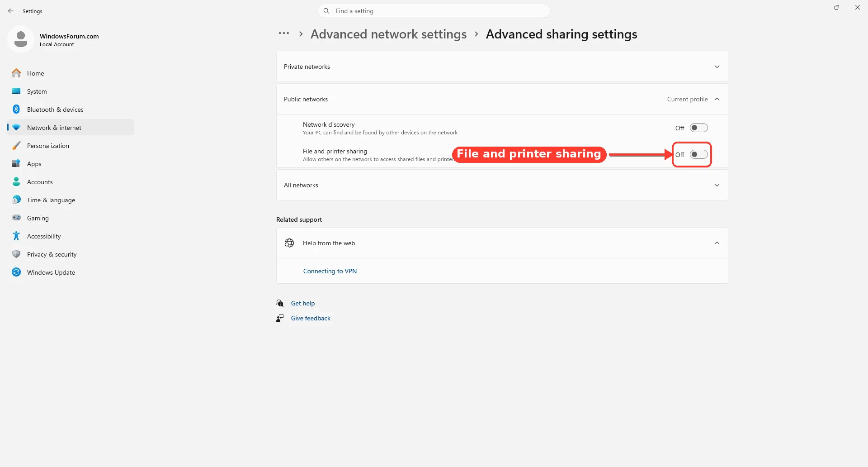The height and width of the screenshot is (467, 868).
Task: Click the Help from the web globe icon
Action: tap(289, 243)
